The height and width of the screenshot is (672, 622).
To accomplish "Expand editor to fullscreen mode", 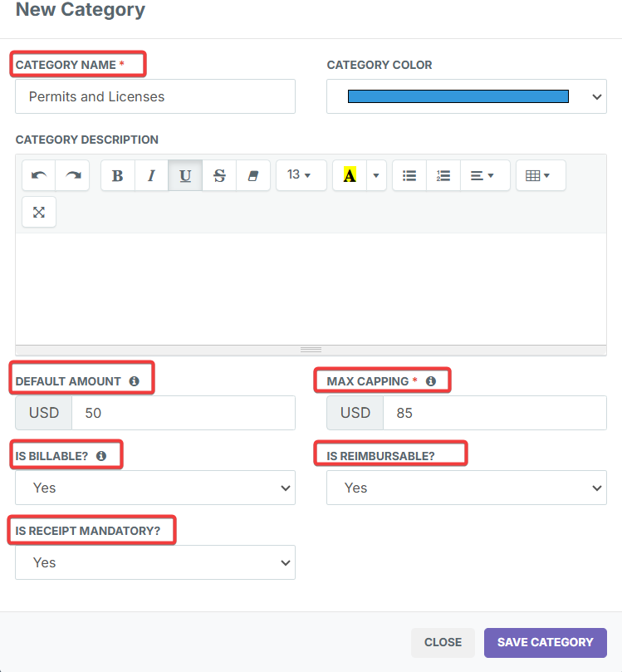I will coord(39,212).
